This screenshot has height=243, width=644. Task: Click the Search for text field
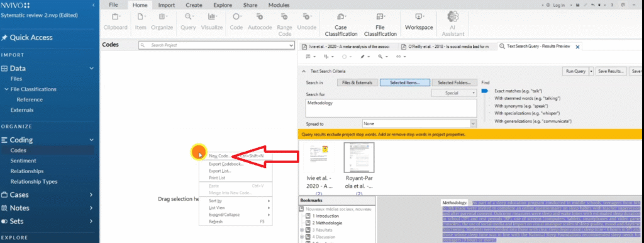391,108
